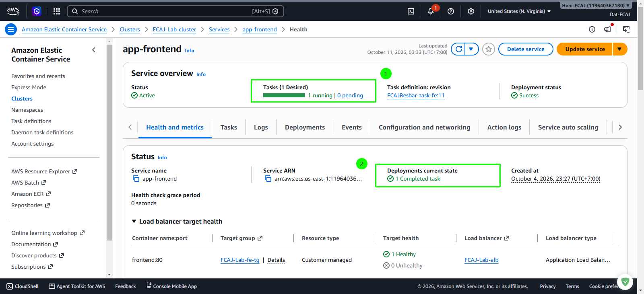Open the Hieu-FCAJ account menu
This screenshot has width=644, height=294.
(x=596, y=6)
